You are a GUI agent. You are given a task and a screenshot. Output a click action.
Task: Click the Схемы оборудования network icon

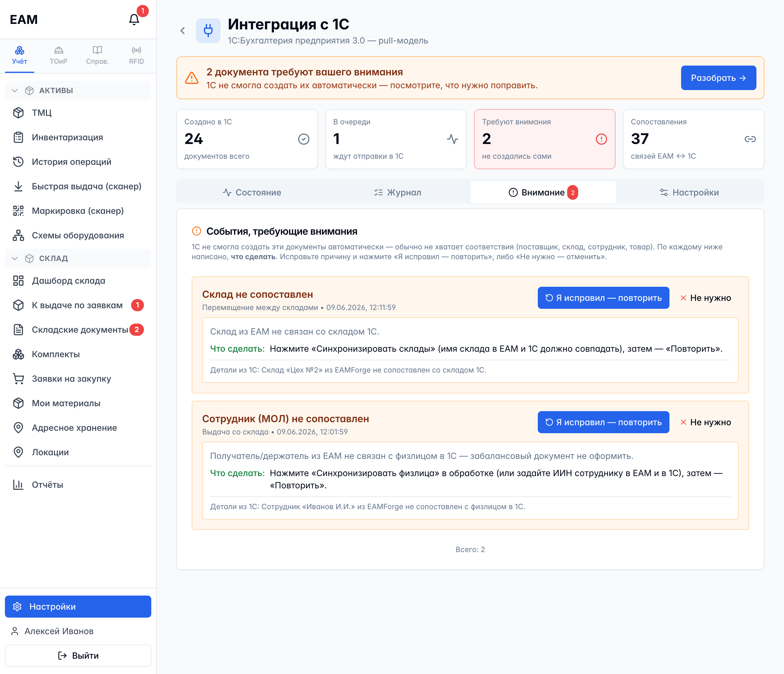click(x=18, y=235)
